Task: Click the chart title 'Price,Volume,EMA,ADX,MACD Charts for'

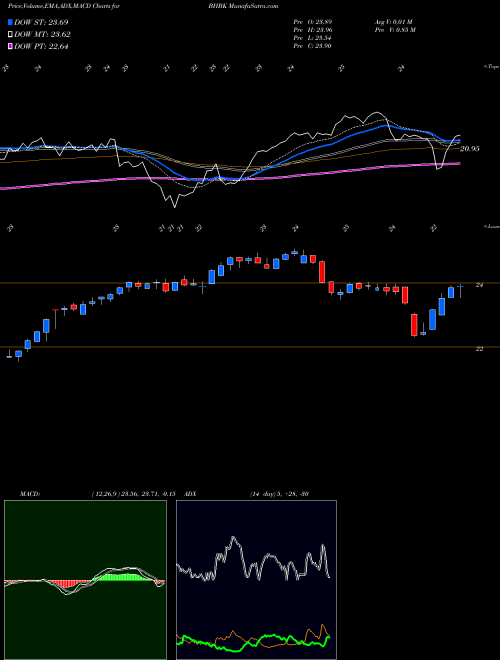Action: 64,6
